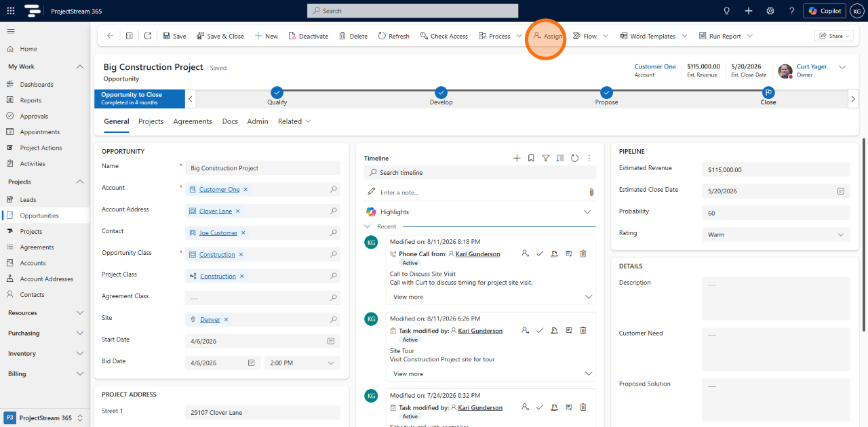Go back using the toolbar back arrow

pos(110,36)
